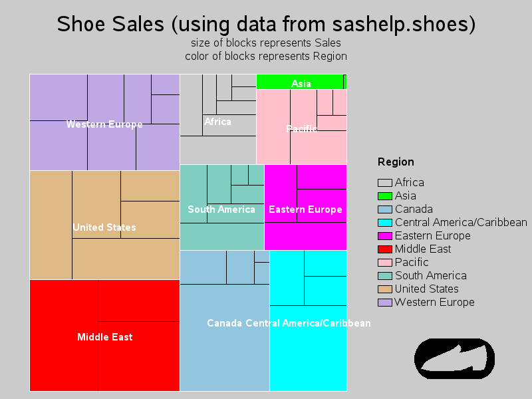Click the black shoe icon
The height and width of the screenshot is (399, 532).
(454, 358)
